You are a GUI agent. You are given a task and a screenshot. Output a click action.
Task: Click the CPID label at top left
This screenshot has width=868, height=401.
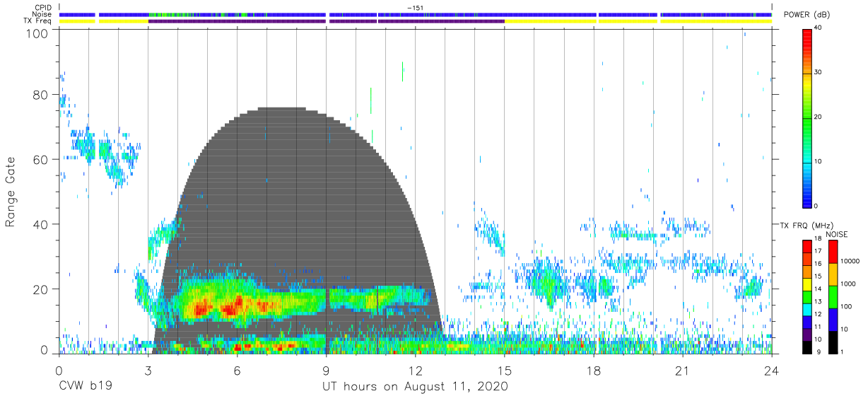42,7
